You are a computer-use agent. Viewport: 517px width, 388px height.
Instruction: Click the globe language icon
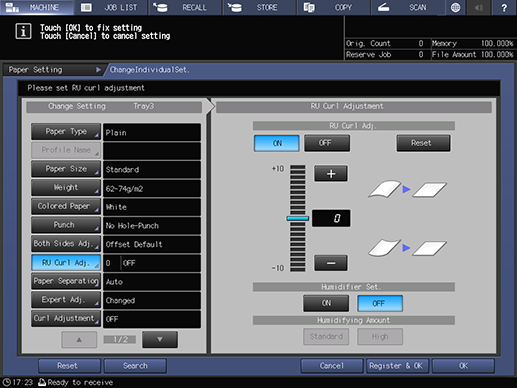pos(455,7)
